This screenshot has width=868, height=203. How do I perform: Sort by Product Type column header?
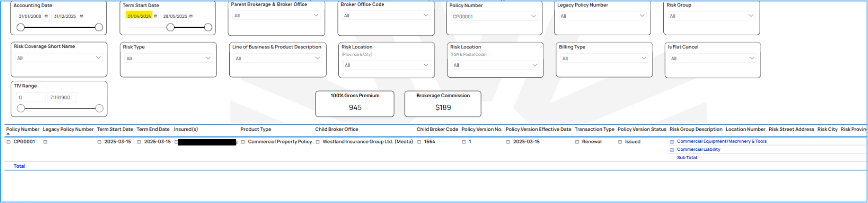tap(255, 129)
